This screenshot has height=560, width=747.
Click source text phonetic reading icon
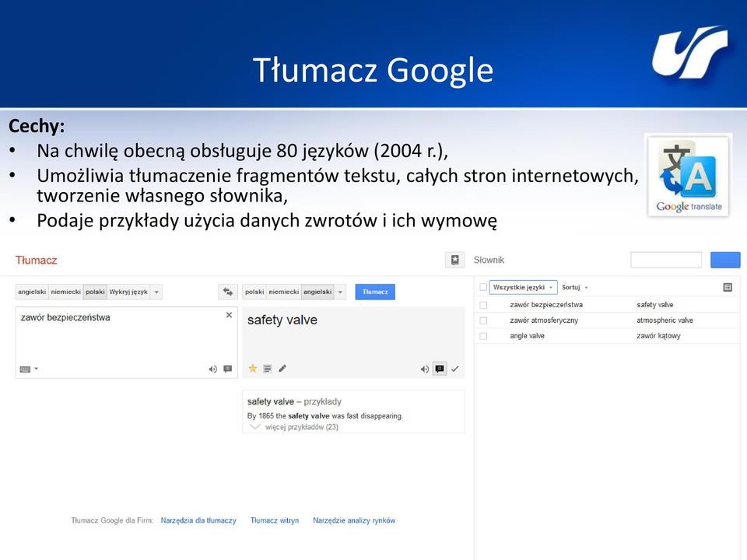point(228,369)
